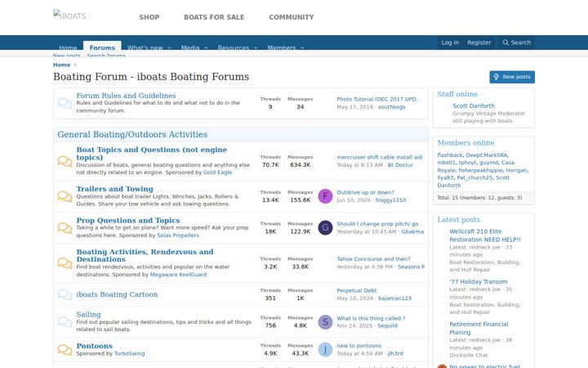This screenshot has width=588, height=368.
Task: Click the blue New posts button
Action: point(512,77)
